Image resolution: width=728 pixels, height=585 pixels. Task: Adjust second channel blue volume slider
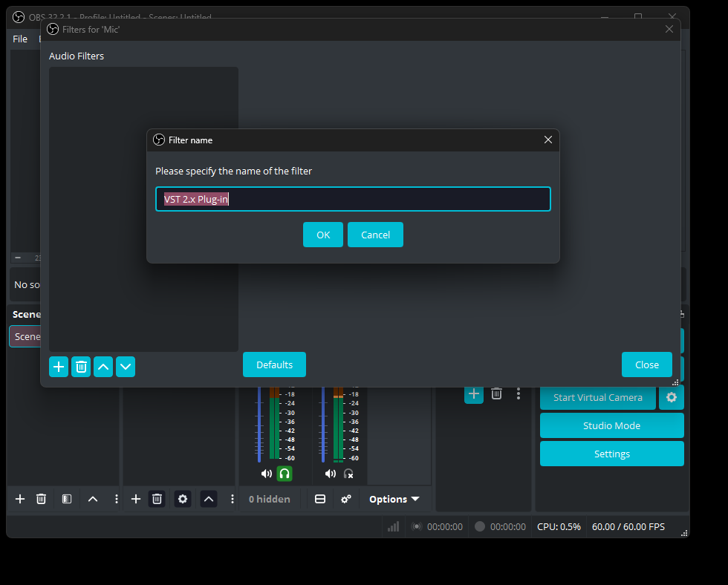323,425
